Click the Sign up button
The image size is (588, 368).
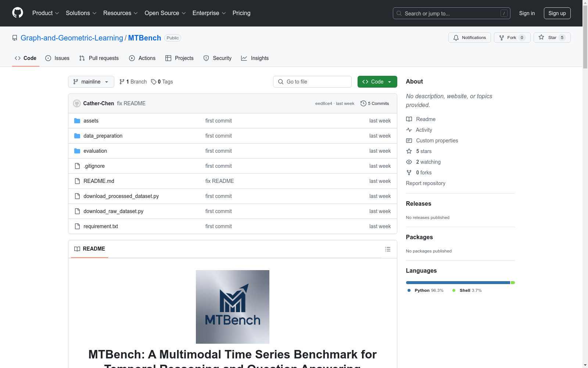tap(557, 13)
